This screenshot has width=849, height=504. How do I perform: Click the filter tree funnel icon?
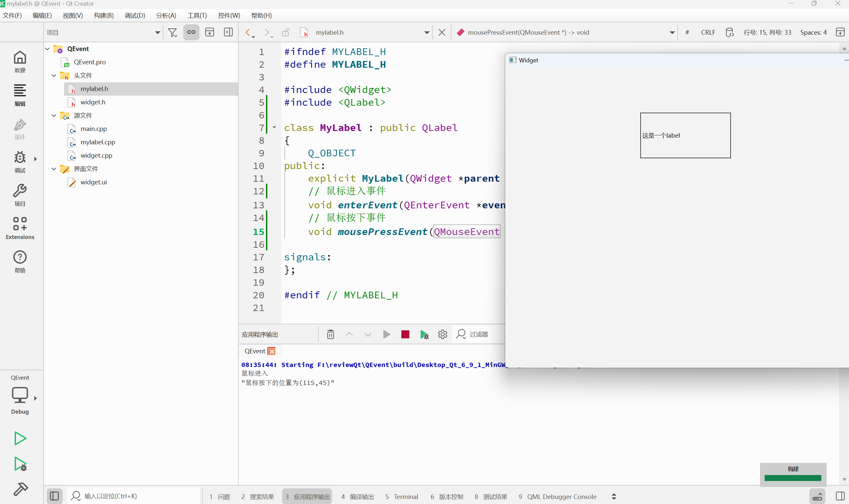[173, 33]
